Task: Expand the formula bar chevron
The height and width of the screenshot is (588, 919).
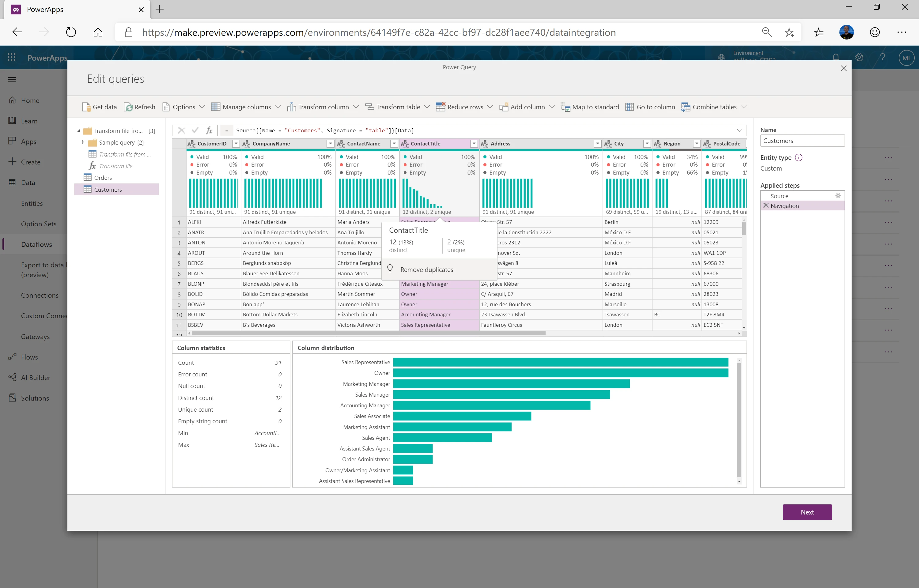Action: coord(739,130)
